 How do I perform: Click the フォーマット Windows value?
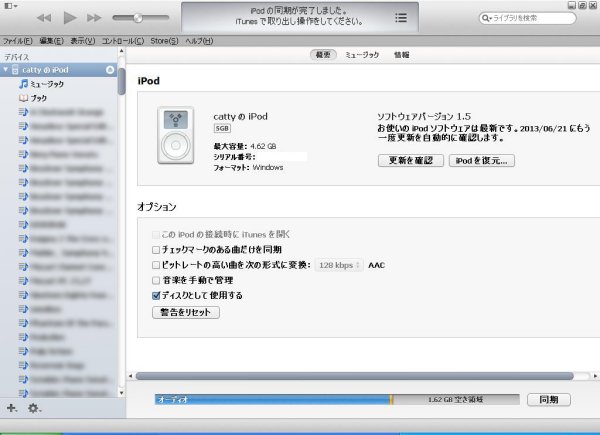pos(268,167)
